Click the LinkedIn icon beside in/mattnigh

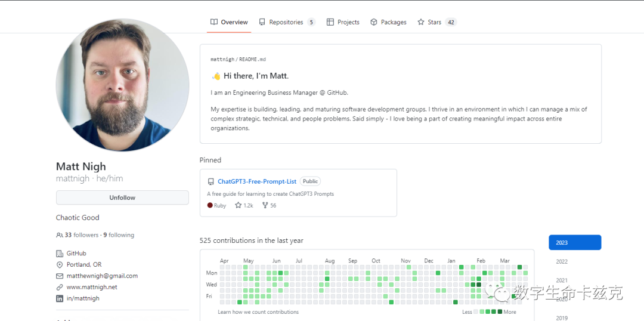pyautogui.click(x=60, y=298)
